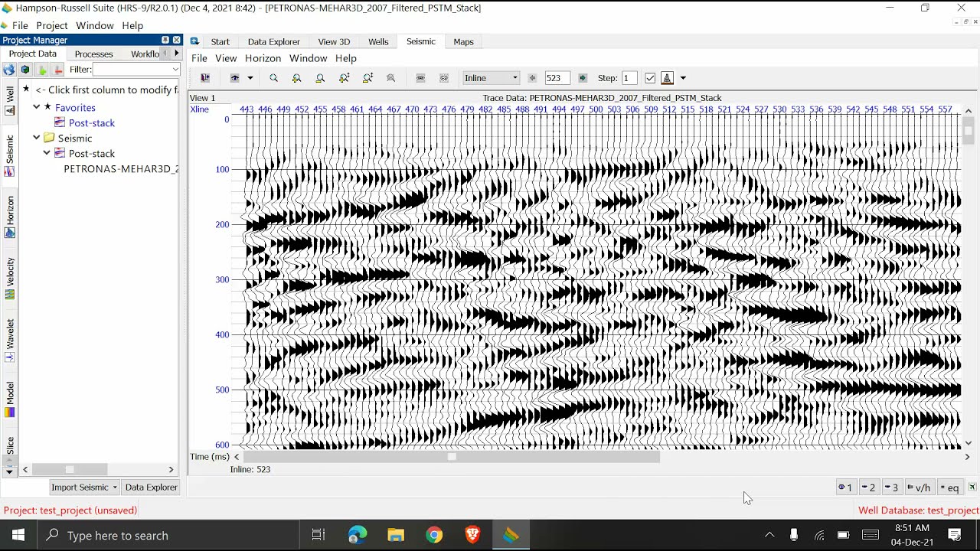Open the Horizon menu in Seismic window
Screen dimensions: 980x551
coord(263,58)
